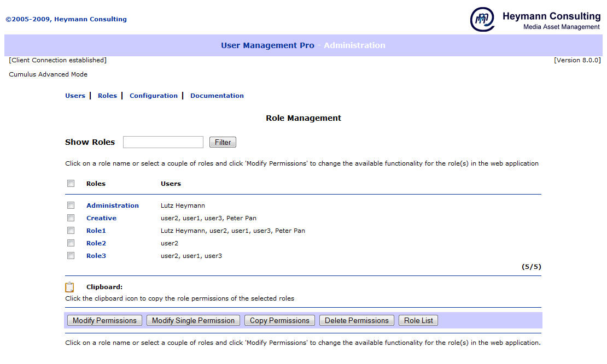This screenshot has width=607, height=364.
Task: Click Modify Single Permission button
Action: [x=193, y=320]
